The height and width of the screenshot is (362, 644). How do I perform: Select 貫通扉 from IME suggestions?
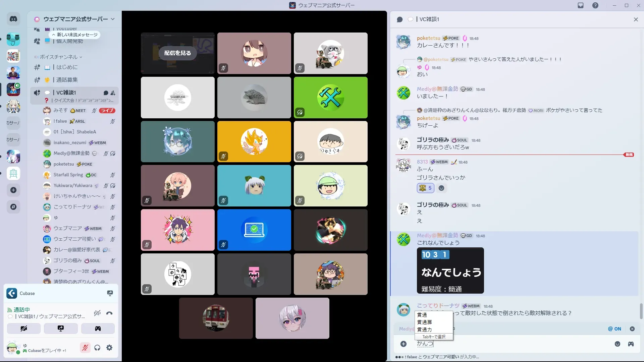click(424, 322)
